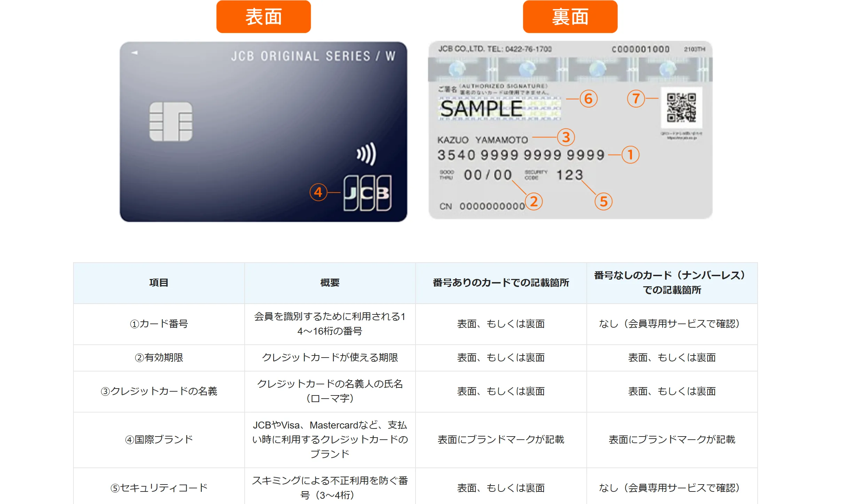Click the ①カード番号 row label
Image resolution: width=861 pixels, height=504 pixels.
click(x=159, y=324)
